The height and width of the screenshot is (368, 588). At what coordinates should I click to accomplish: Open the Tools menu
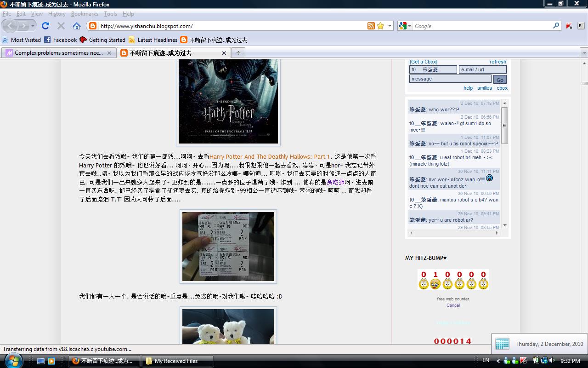tap(110, 14)
